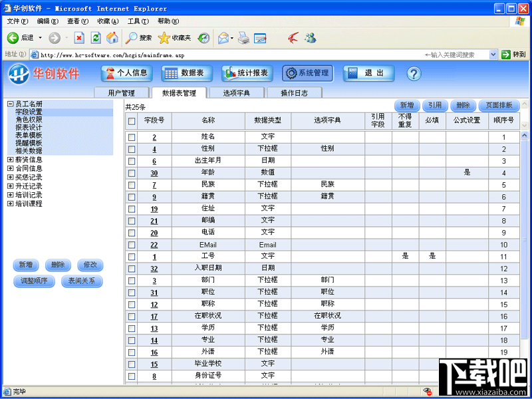The height and width of the screenshot is (399, 532).
Task: Open the 工具(T) menu
Action: point(138,21)
